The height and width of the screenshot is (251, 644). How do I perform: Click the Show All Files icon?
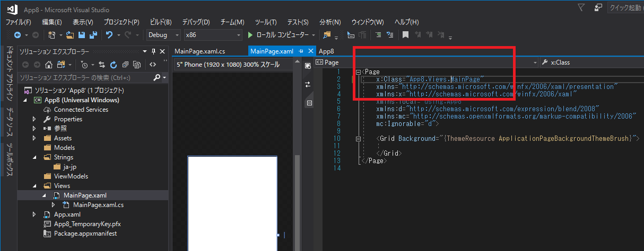[x=136, y=65]
